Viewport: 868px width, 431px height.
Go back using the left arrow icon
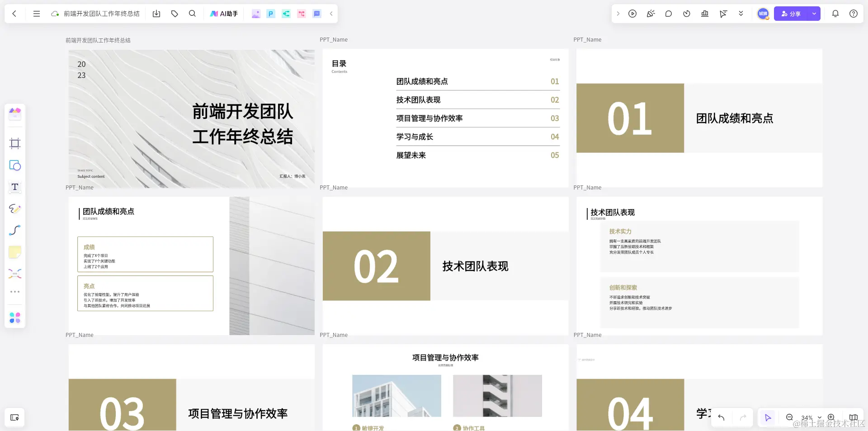point(14,14)
